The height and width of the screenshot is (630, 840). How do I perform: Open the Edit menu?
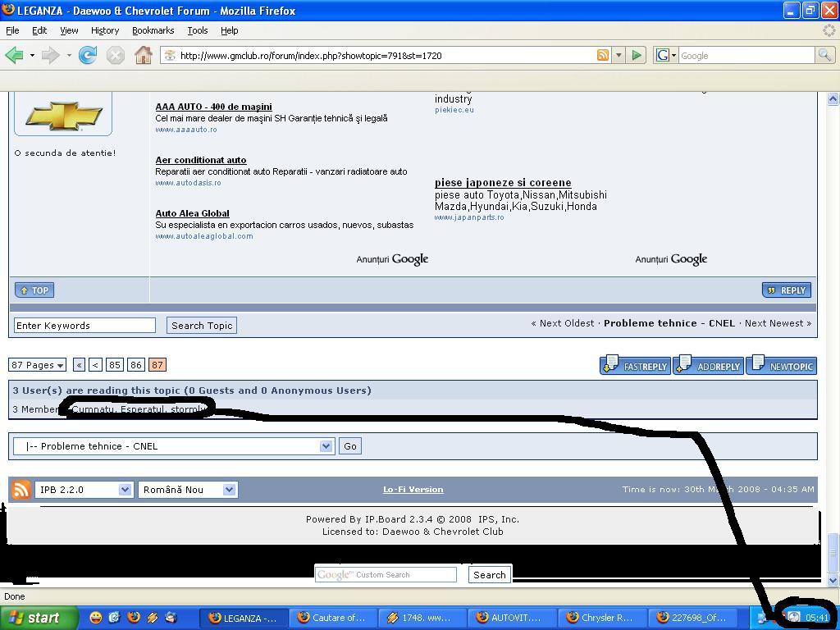[x=39, y=30]
